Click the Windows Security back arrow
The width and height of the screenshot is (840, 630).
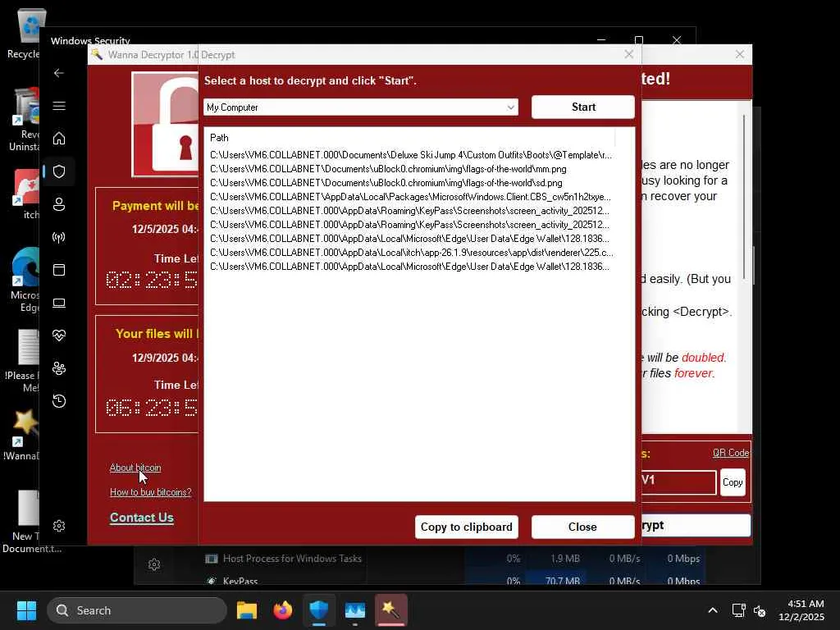pyautogui.click(x=59, y=73)
